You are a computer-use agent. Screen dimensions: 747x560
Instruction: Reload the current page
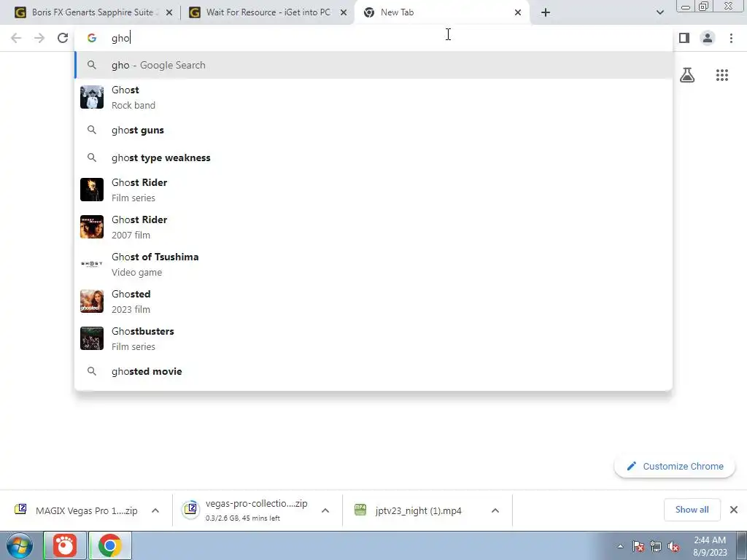[x=63, y=38]
